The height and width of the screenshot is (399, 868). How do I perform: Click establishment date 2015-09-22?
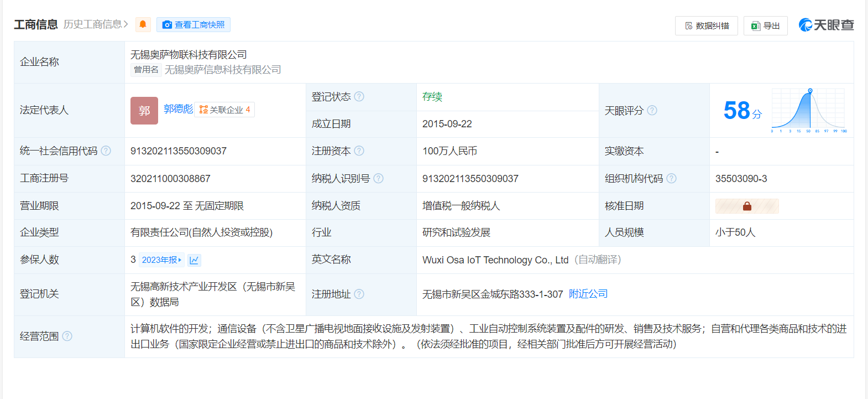tap(447, 124)
